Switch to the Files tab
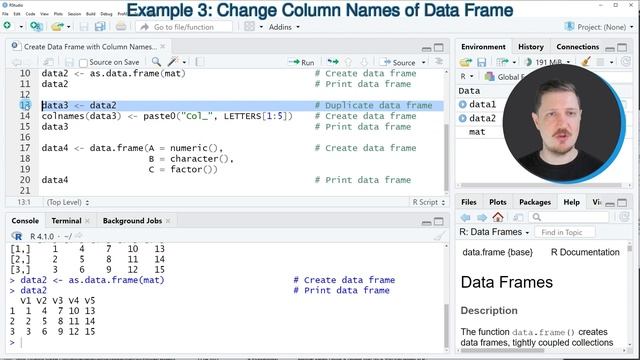Screen dimensions: 640x360 click(469, 202)
